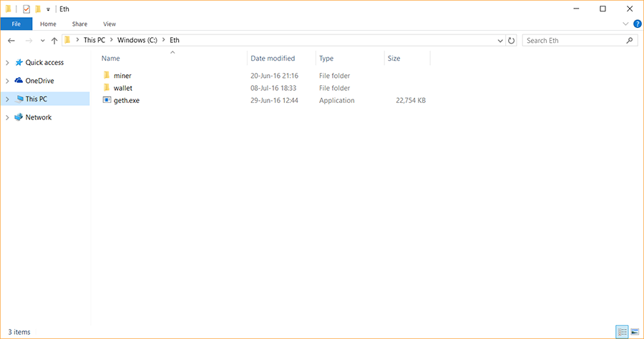644x339 pixels.
Task: Select OneDrive in navigation pane
Action: pos(39,81)
